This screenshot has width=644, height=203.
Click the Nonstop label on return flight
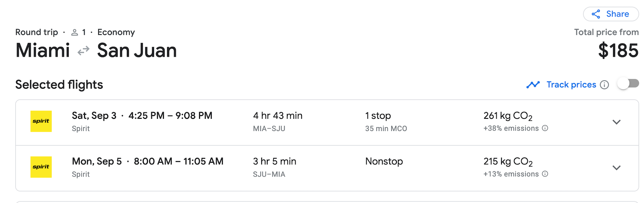click(x=384, y=161)
